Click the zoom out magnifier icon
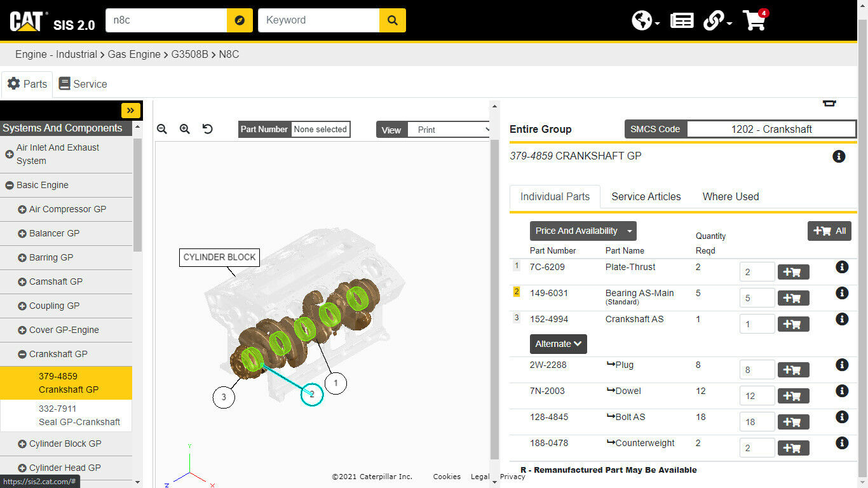 [x=162, y=129]
